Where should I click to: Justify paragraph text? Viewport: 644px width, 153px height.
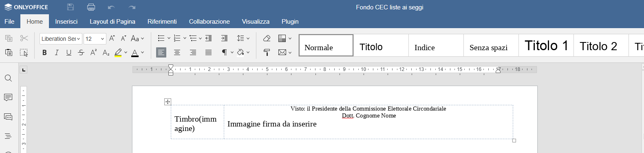pos(208,52)
